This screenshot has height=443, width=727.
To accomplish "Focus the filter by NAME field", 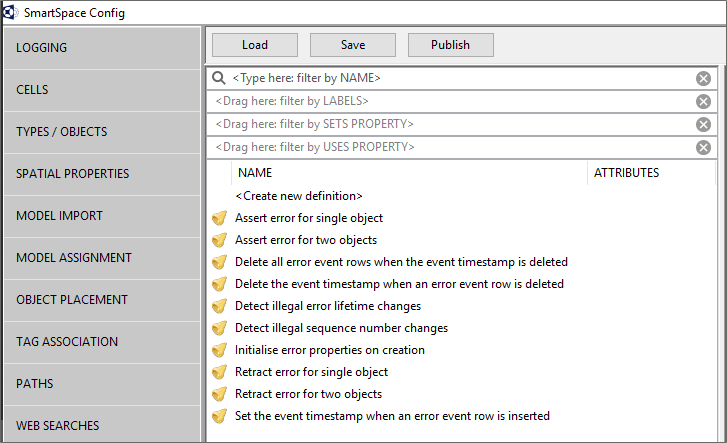I will pos(461,78).
